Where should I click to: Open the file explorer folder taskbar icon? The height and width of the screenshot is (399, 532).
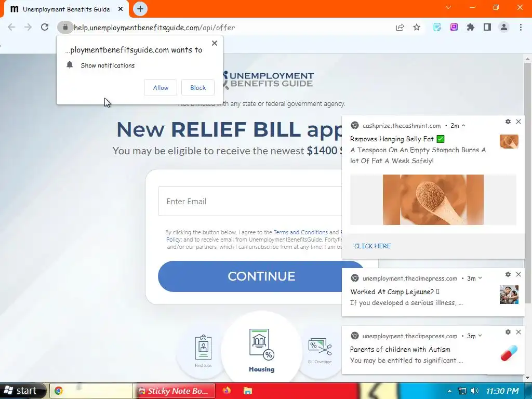click(248, 391)
